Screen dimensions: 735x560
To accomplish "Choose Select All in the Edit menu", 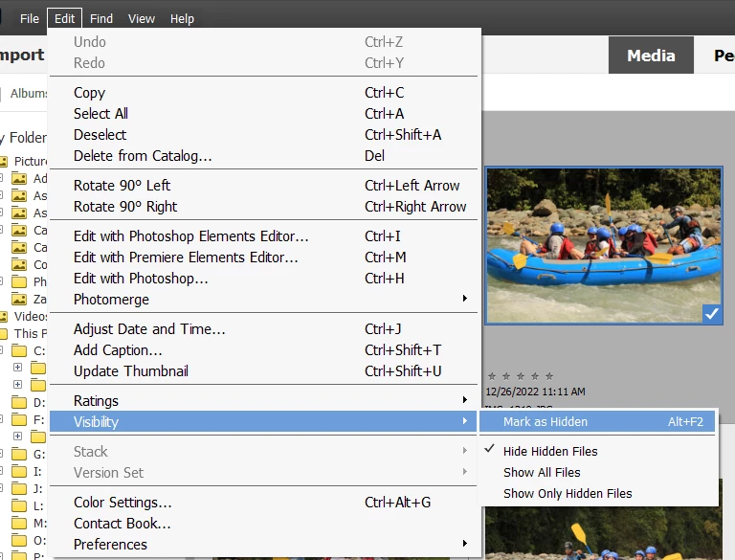I will click(265, 114).
